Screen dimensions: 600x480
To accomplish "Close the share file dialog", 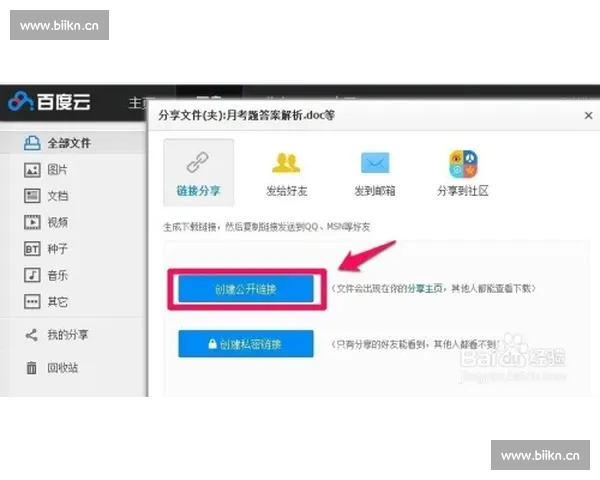I will point(589,115).
